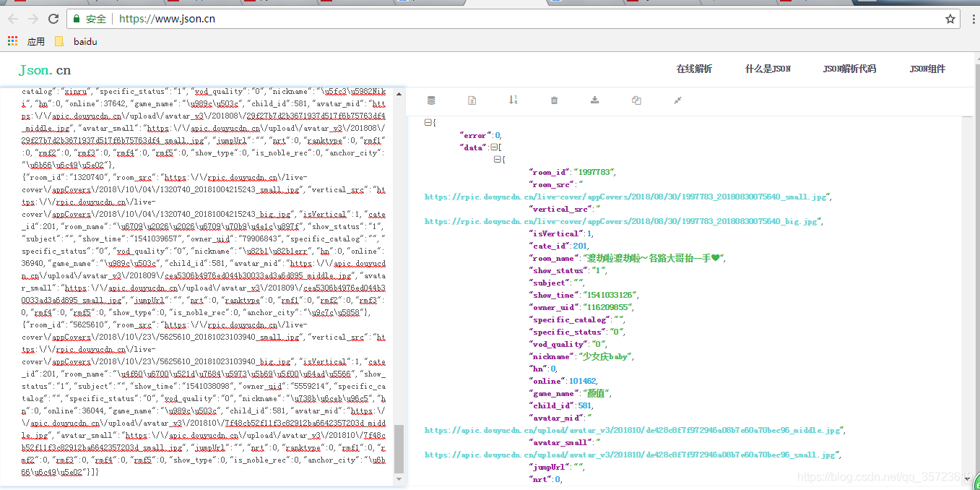
Task: Click the Json.cn logo
Action: tap(45, 70)
